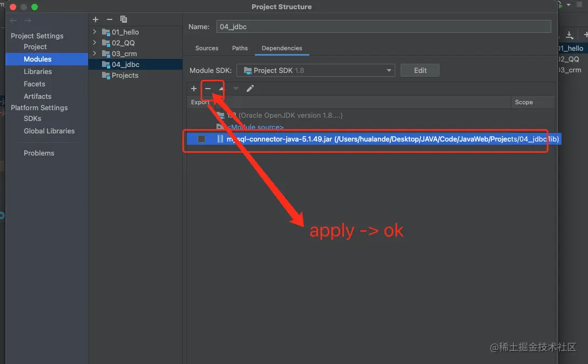Click the add module plus icon

click(x=96, y=19)
